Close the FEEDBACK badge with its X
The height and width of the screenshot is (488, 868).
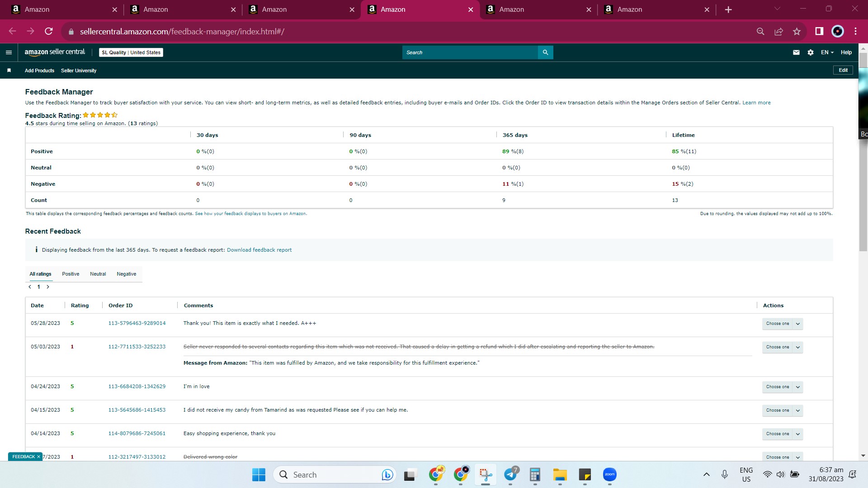[x=38, y=457]
